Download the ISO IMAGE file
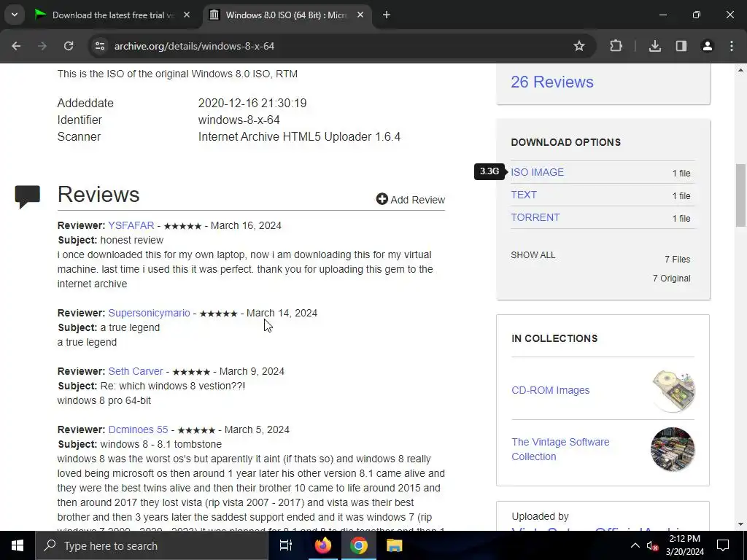Viewport: 747px width, 560px height. point(538,172)
